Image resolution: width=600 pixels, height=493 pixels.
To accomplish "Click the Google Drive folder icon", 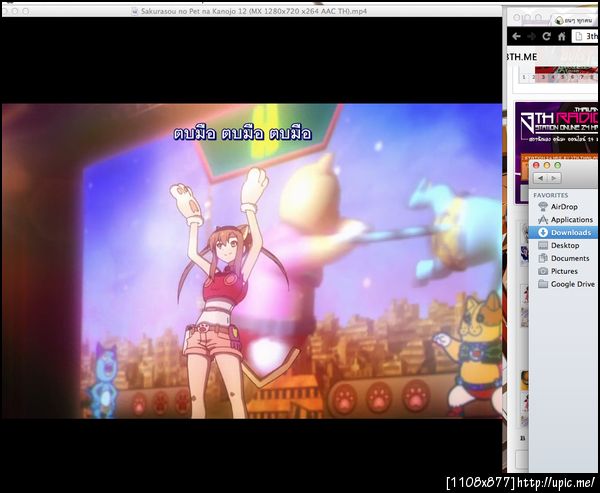I will (543, 284).
